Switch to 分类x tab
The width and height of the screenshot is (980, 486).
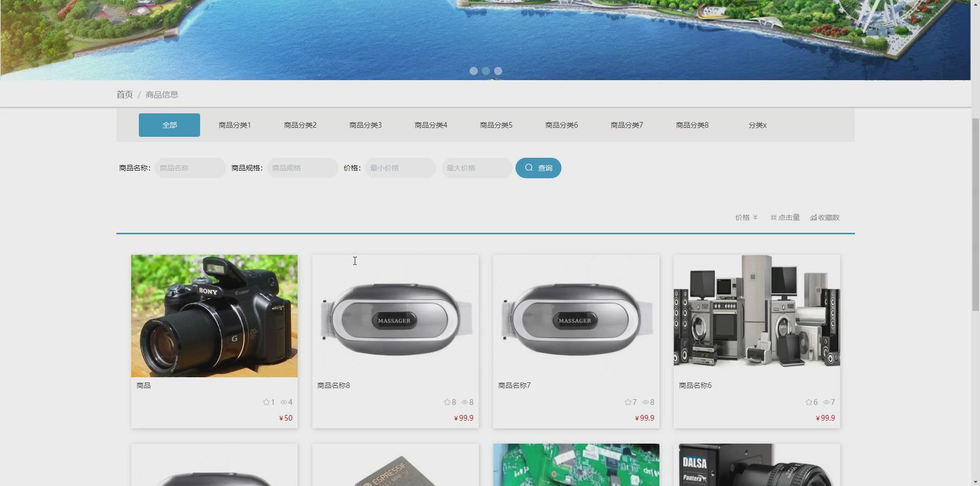tap(757, 125)
